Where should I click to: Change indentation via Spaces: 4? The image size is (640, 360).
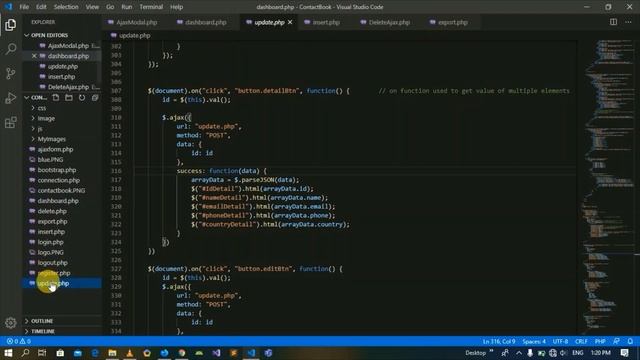pos(534,341)
